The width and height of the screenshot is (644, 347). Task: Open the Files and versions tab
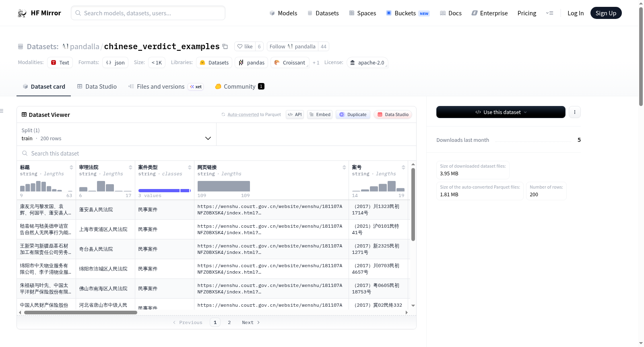pos(165,87)
